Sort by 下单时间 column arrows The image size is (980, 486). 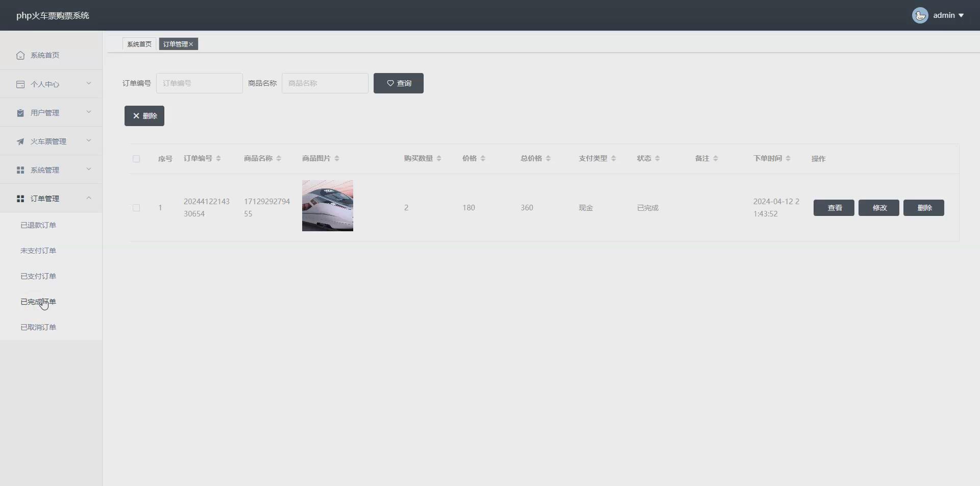pyautogui.click(x=788, y=158)
